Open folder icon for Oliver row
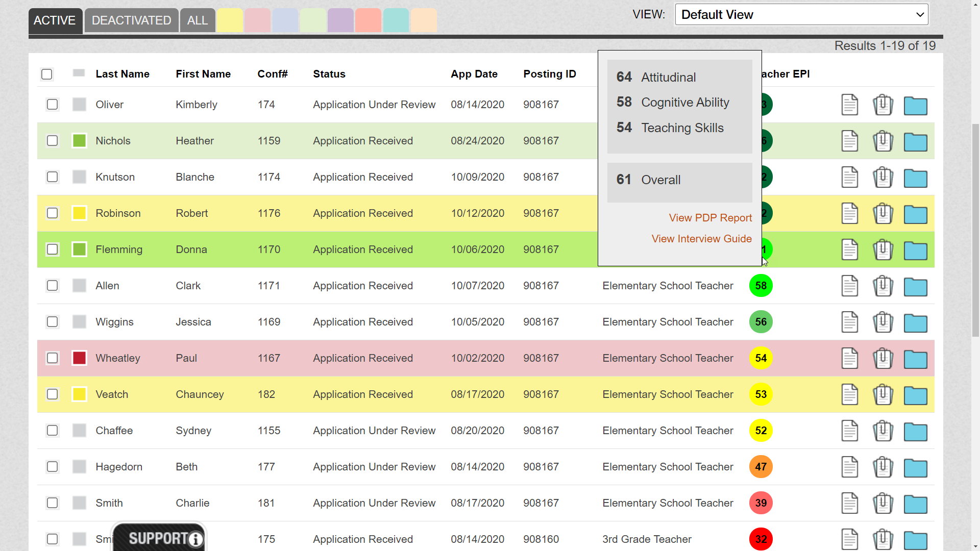Screen dimensions: 980x551 [915, 106]
